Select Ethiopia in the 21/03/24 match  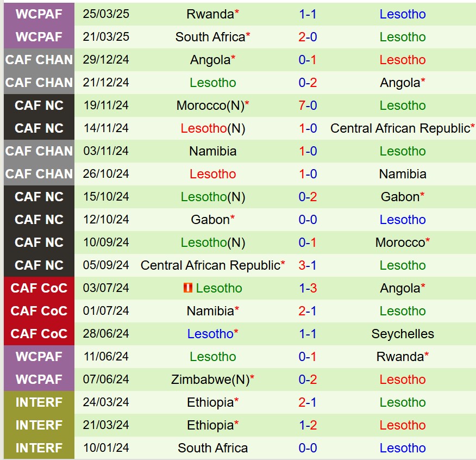click(x=210, y=425)
